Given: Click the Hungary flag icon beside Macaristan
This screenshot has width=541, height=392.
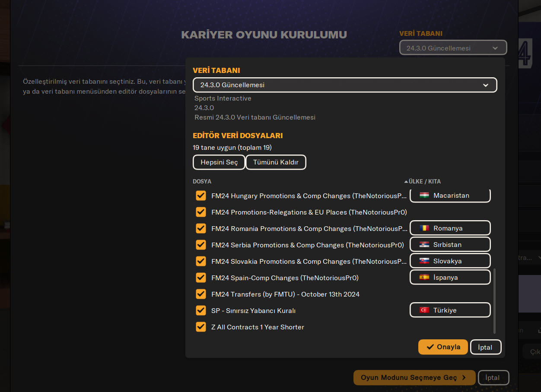Looking at the screenshot, I should [x=424, y=196].
